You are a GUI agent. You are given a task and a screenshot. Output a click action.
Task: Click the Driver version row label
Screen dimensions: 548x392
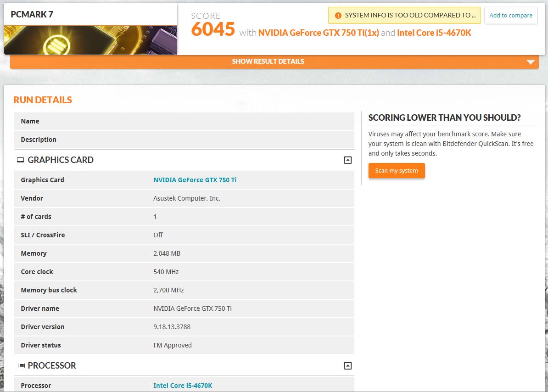[42, 327]
